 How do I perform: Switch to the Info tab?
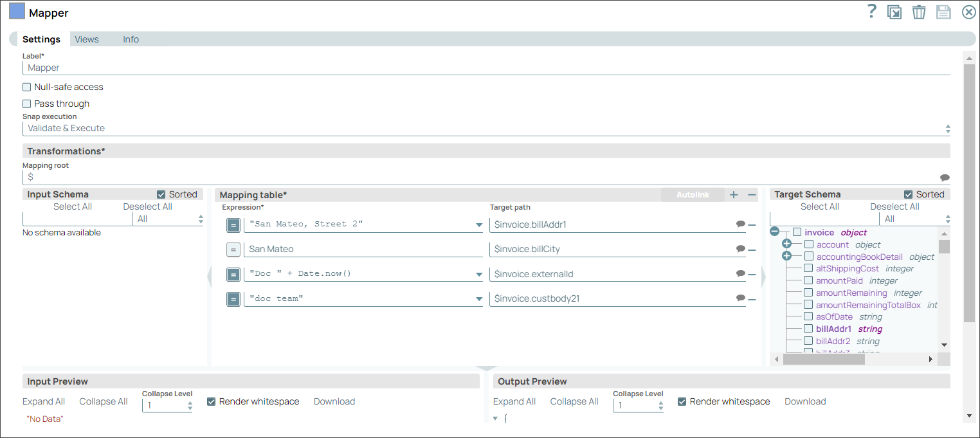click(131, 39)
